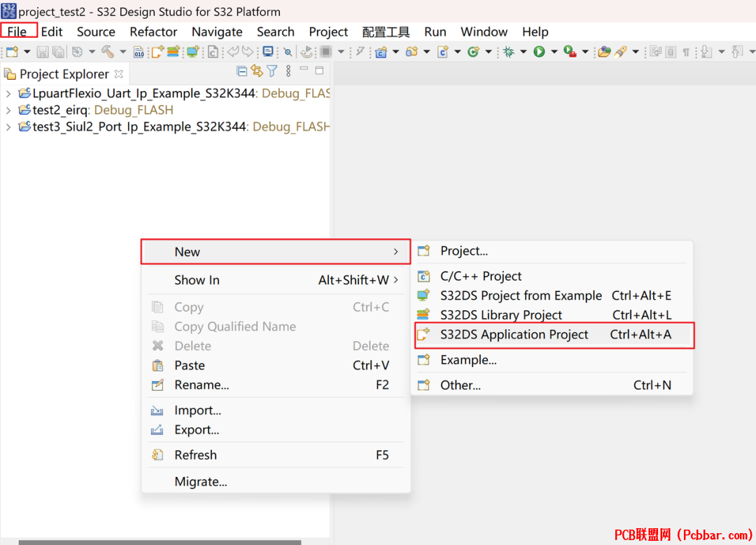Open the dropdown arrow beside the New wizard icon

(x=27, y=52)
